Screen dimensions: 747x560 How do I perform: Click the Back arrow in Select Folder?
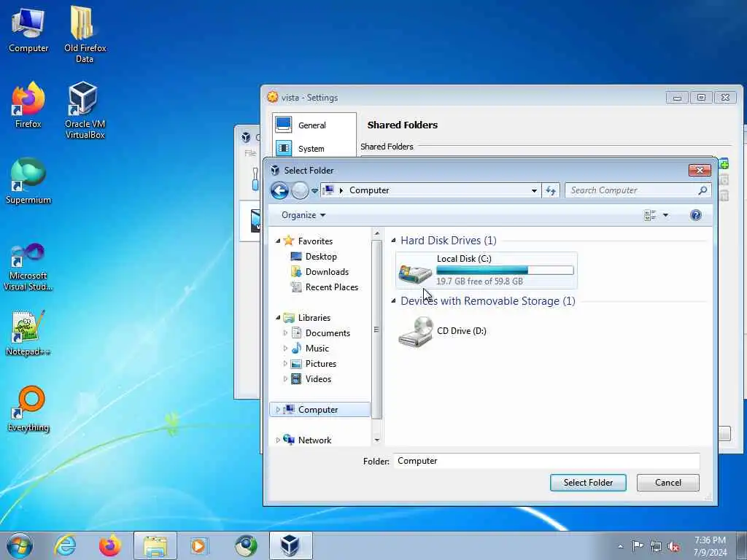coord(279,190)
